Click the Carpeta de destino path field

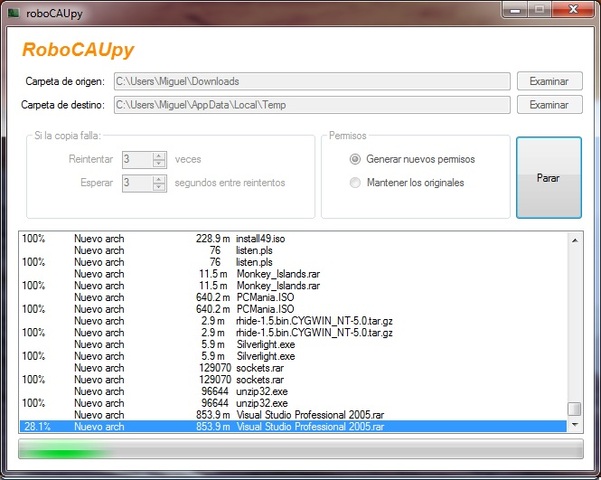312,105
